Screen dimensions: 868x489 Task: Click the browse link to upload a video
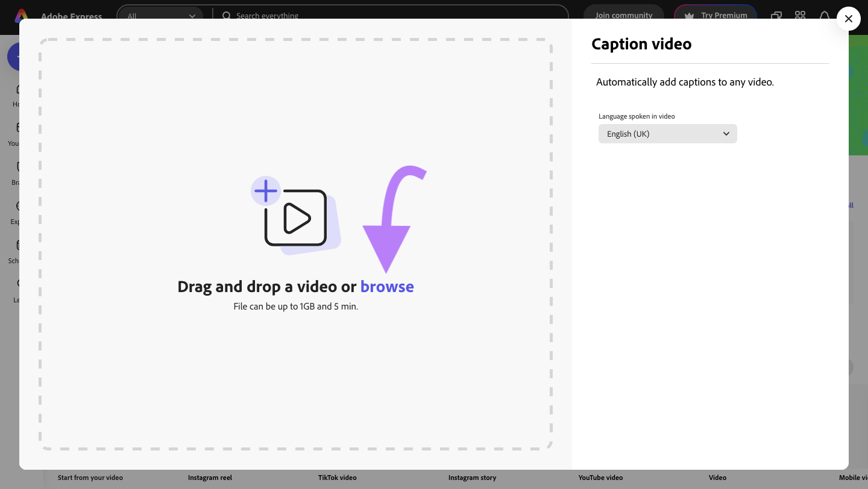[x=387, y=287]
